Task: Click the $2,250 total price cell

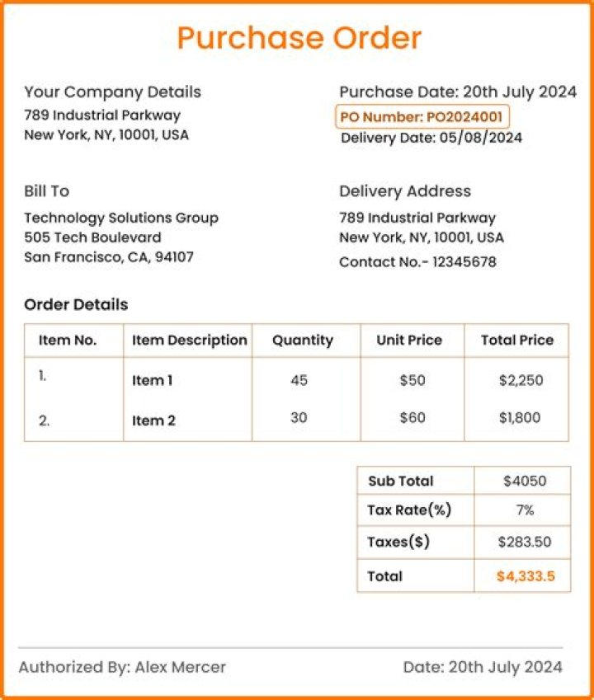Action: click(x=520, y=380)
